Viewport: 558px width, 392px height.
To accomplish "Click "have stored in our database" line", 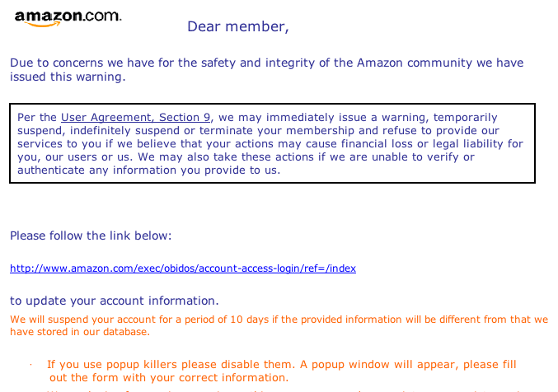I will [x=79, y=332].
